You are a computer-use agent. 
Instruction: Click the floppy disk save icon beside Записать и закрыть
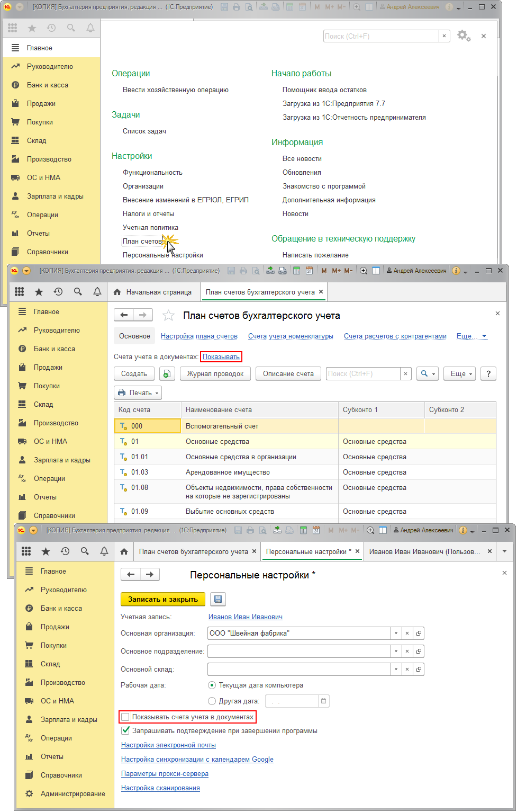tap(217, 599)
